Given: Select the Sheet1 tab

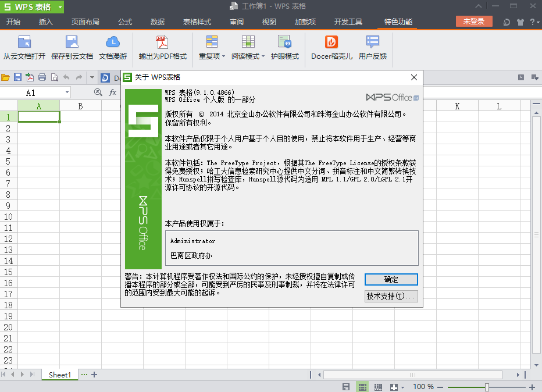Looking at the screenshot, I should point(59,375).
